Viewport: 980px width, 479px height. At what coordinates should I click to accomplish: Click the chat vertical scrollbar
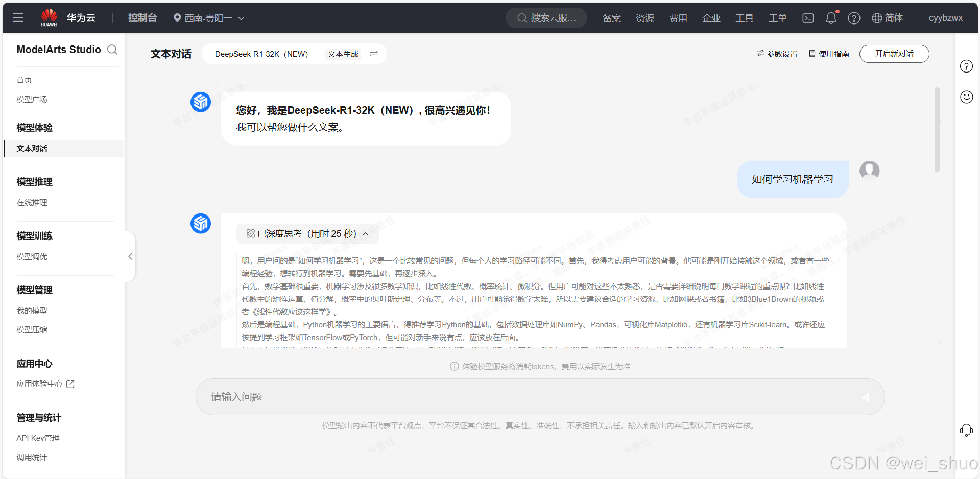pyautogui.click(x=937, y=130)
